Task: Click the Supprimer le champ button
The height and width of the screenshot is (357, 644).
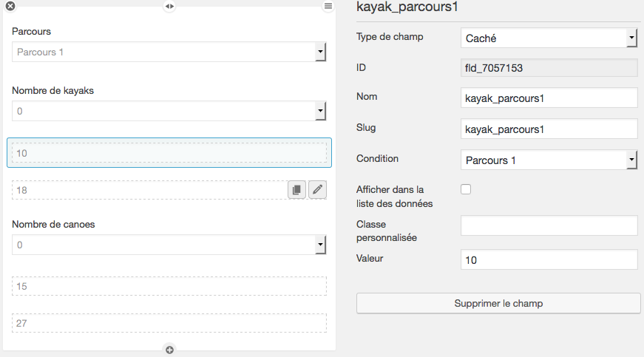Action: coord(498,303)
